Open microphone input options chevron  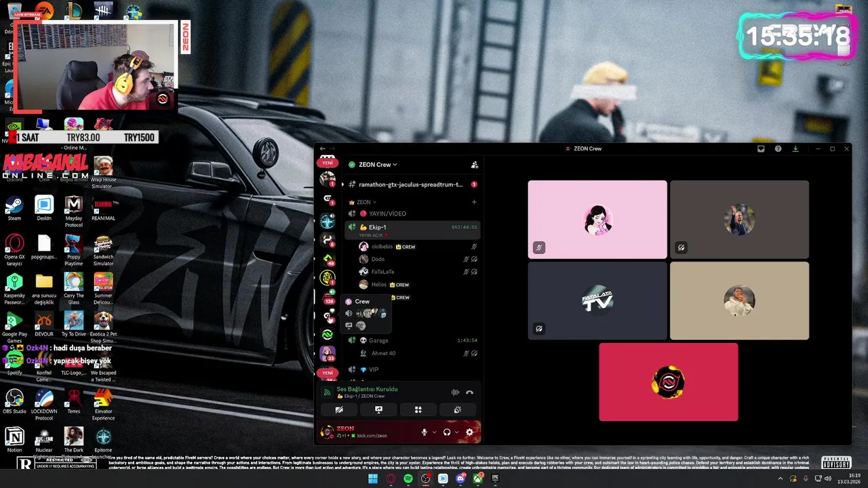pyautogui.click(x=434, y=432)
